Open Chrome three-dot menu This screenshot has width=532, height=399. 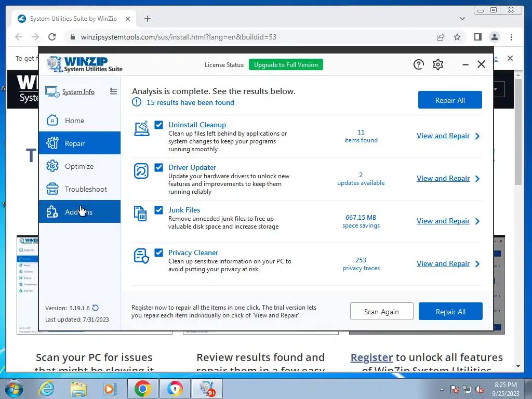pos(511,37)
